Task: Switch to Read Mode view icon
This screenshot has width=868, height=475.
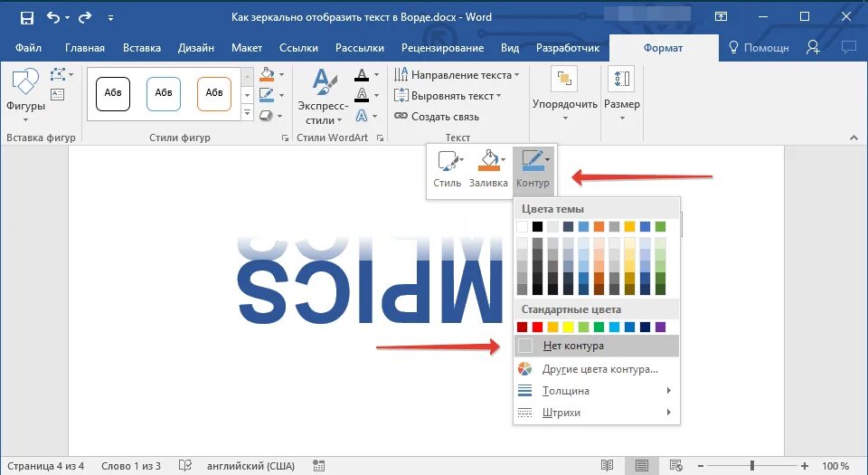Action: [x=608, y=466]
